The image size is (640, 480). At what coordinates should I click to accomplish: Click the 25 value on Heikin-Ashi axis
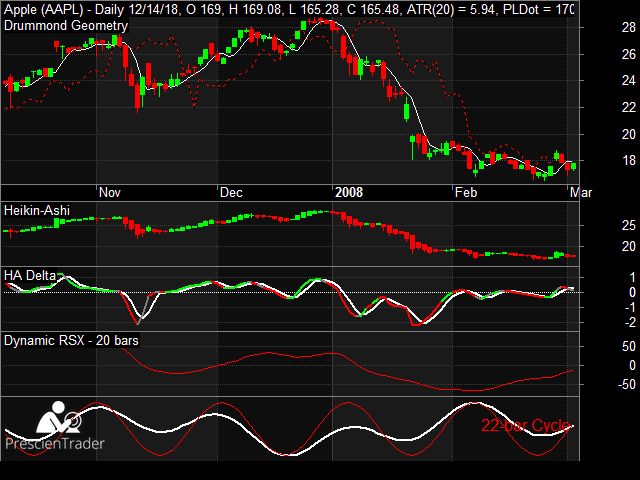pos(629,225)
